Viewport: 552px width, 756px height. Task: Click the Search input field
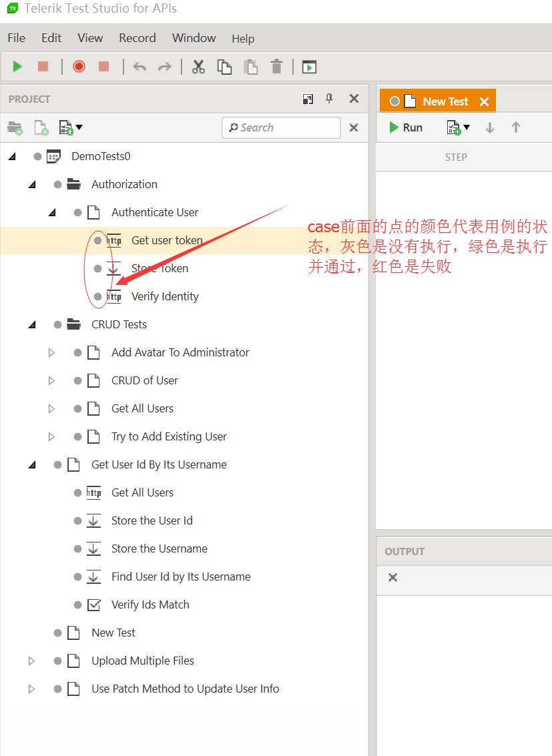[x=282, y=127]
